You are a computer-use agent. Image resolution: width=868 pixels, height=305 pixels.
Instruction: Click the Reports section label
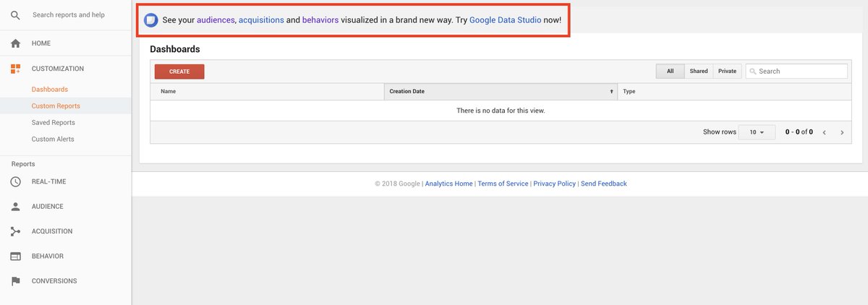coord(23,164)
